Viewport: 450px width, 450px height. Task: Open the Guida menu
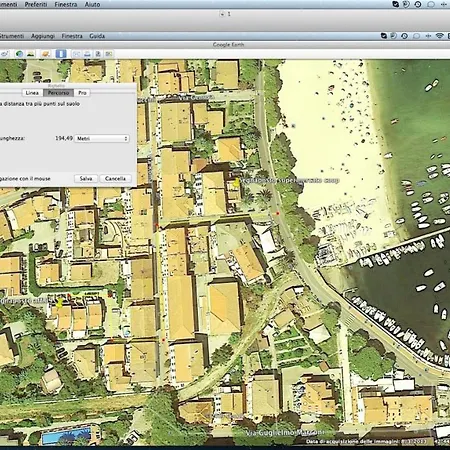97,36
